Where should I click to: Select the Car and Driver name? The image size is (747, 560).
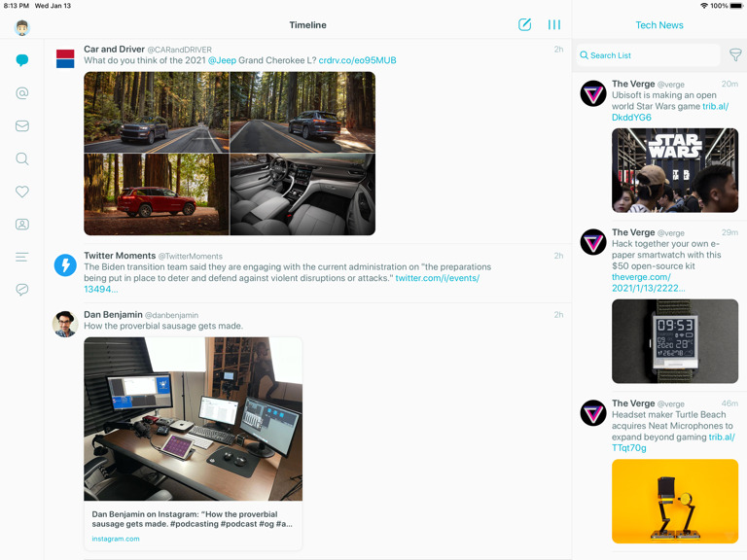(x=115, y=49)
